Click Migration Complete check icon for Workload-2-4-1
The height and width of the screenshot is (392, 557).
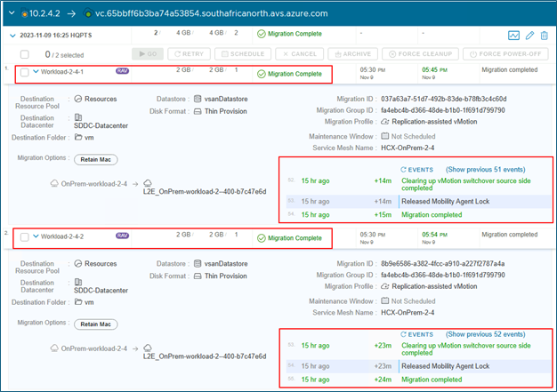coord(262,74)
